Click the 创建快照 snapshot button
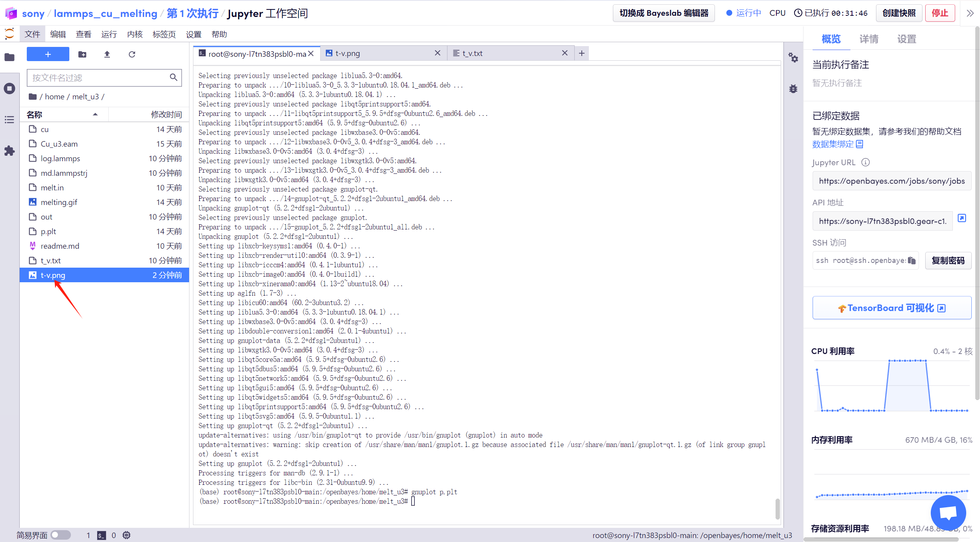The height and width of the screenshot is (542, 980). click(899, 13)
